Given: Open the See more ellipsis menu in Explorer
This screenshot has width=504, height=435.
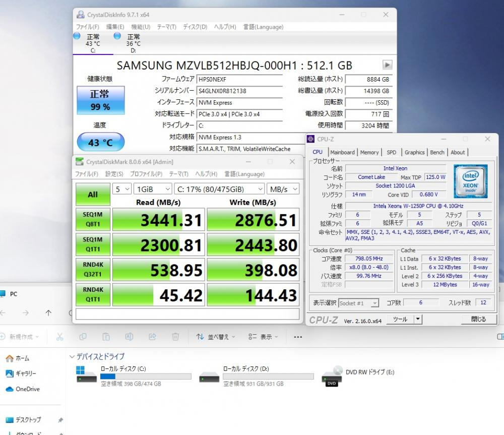Looking at the screenshot, I should (x=298, y=337).
